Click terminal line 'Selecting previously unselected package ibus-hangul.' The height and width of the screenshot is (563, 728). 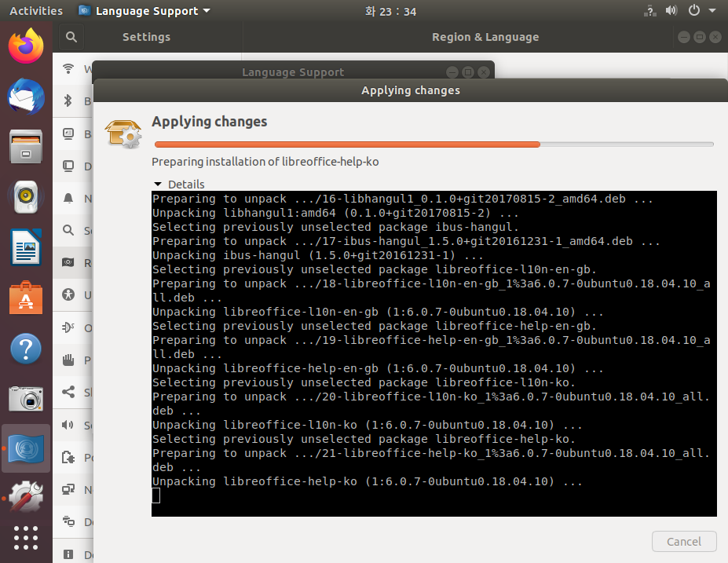point(335,227)
